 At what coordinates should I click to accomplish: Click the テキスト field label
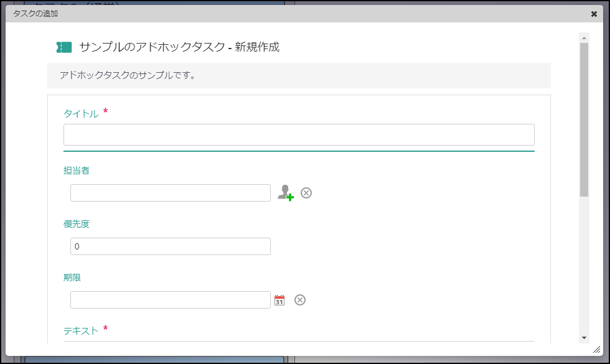tap(81, 331)
